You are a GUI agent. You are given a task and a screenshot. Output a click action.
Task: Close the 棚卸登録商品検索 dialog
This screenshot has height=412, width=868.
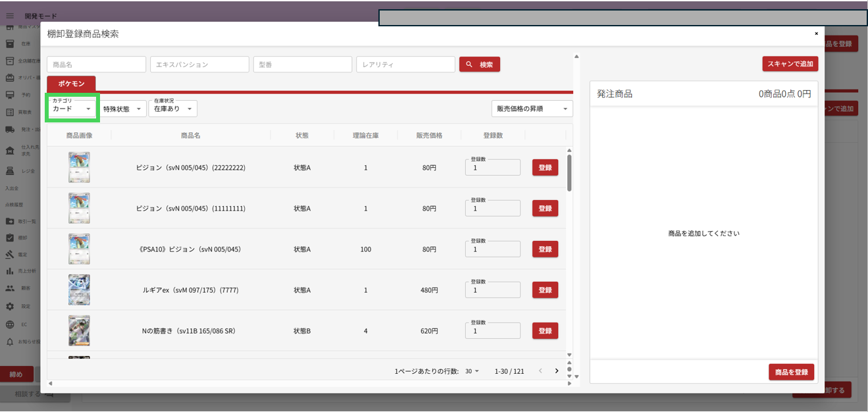[x=816, y=34]
